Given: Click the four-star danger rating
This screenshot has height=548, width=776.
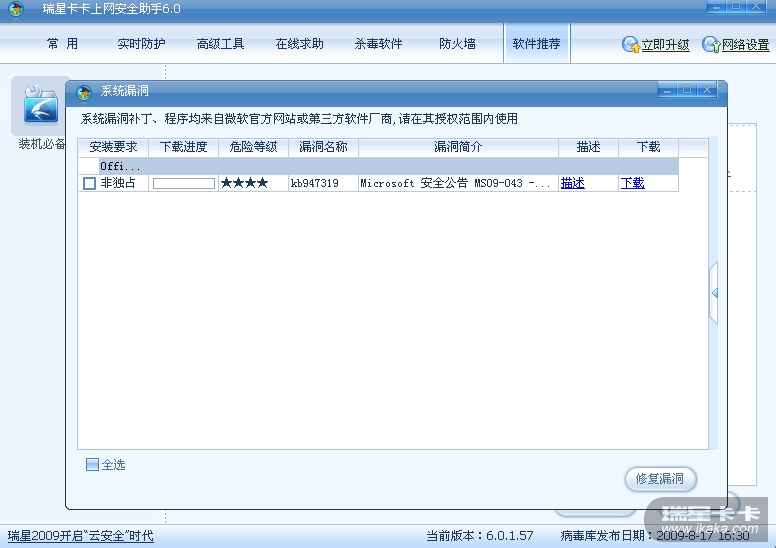Looking at the screenshot, I should click(x=244, y=183).
